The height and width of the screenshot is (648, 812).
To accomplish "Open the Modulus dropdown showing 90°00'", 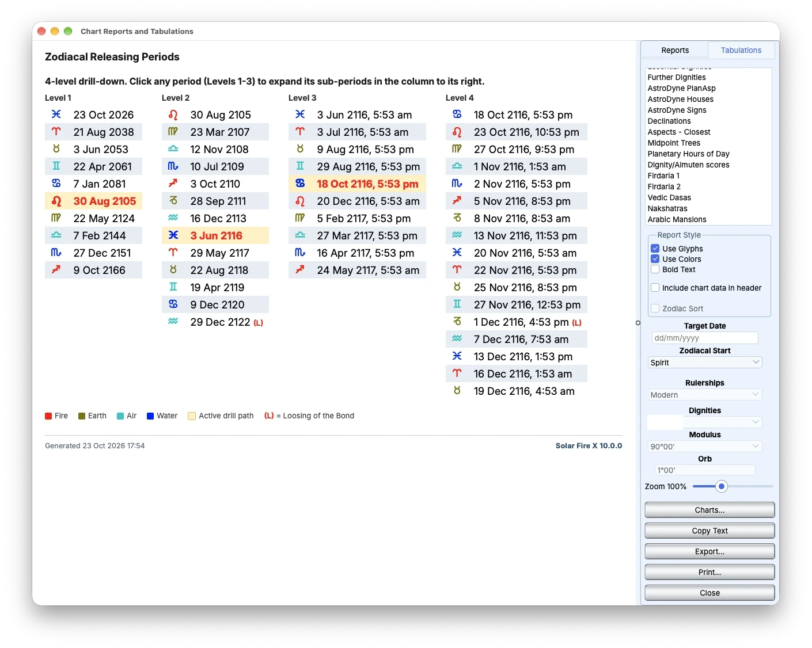I will pyautogui.click(x=705, y=447).
